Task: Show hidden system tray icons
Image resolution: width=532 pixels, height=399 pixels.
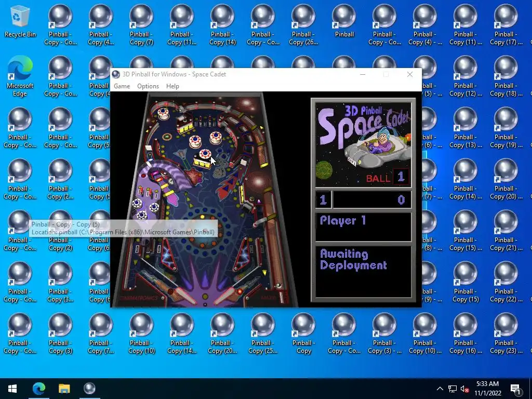Action: pyautogui.click(x=440, y=389)
